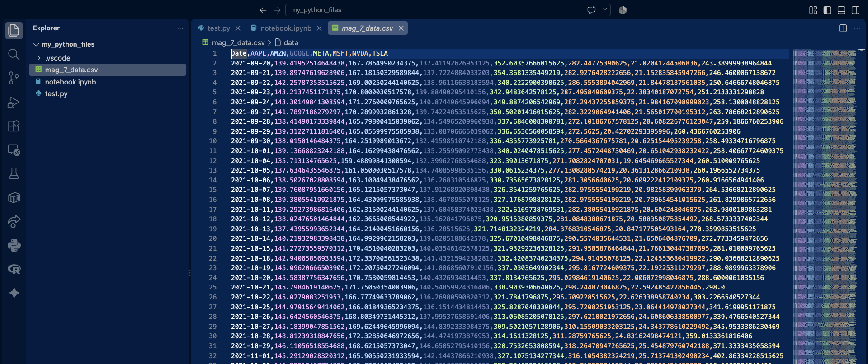The width and height of the screenshot is (868, 364).
Task: Open the data breadcrumb segment
Action: pyautogui.click(x=291, y=42)
